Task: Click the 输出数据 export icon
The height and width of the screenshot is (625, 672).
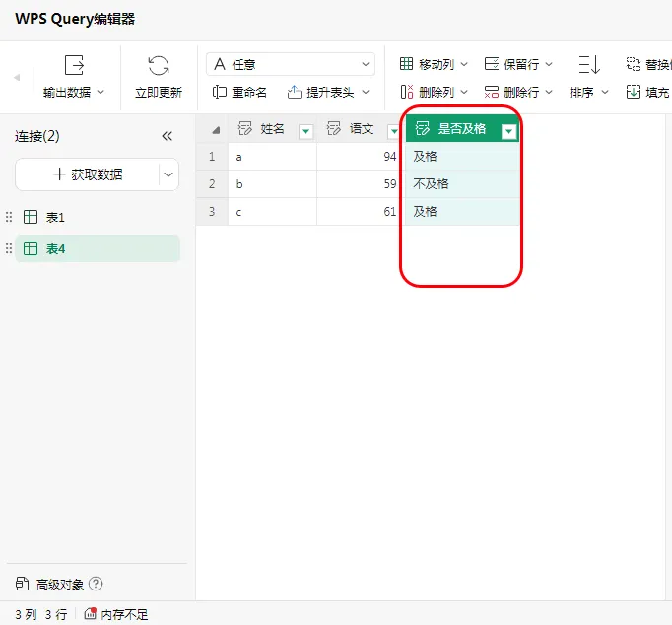Action: tap(74, 65)
